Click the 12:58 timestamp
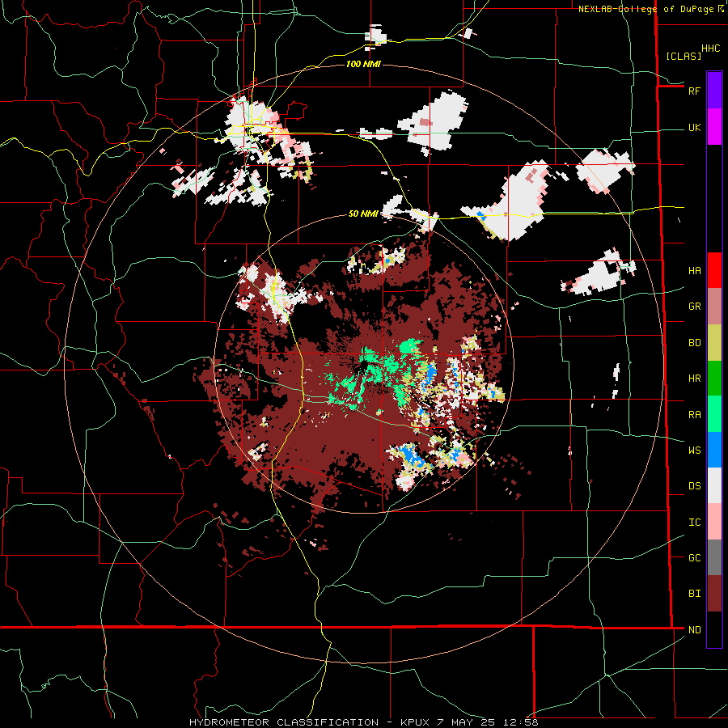The height and width of the screenshot is (728, 728). coord(520,722)
